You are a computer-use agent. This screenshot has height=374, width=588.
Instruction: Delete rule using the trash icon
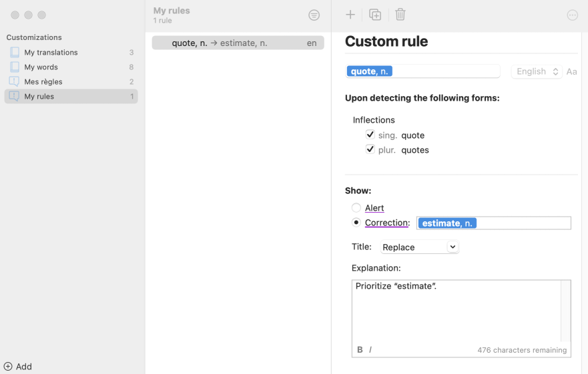click(400, 15)
